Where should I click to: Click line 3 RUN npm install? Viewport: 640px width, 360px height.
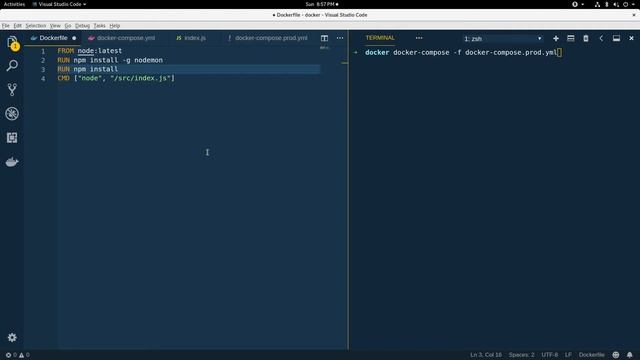tap(87, 69)
